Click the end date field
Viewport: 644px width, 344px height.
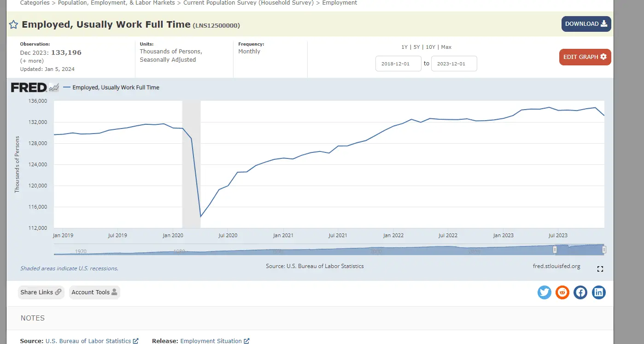click(x=454, y=64)
